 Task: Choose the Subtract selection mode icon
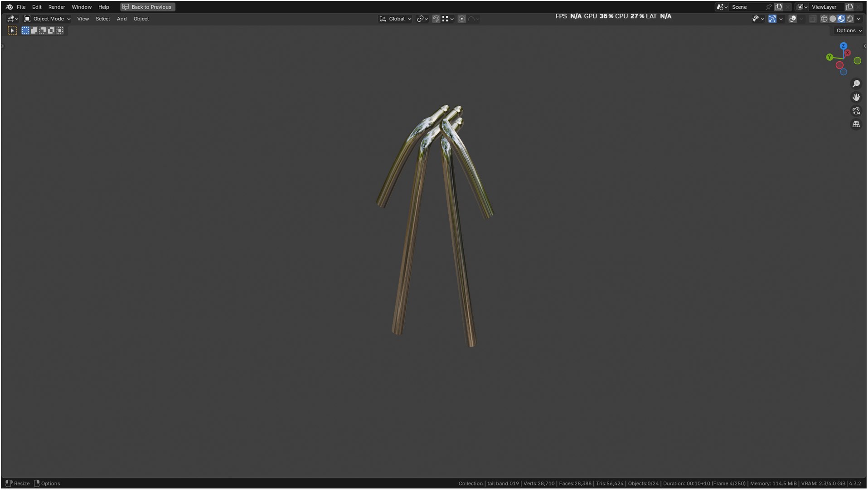pos(43,30)
